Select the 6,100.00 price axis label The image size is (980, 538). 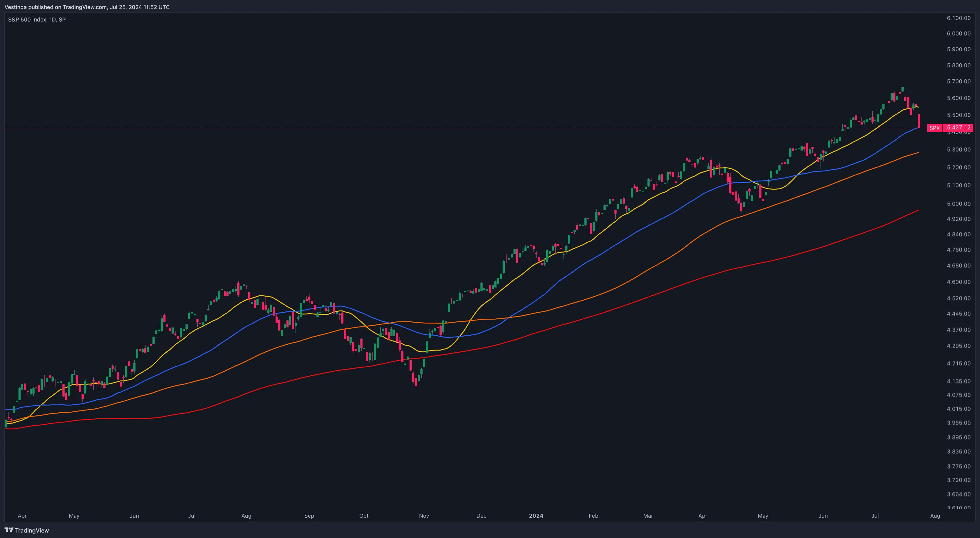[x=959, y=18]
